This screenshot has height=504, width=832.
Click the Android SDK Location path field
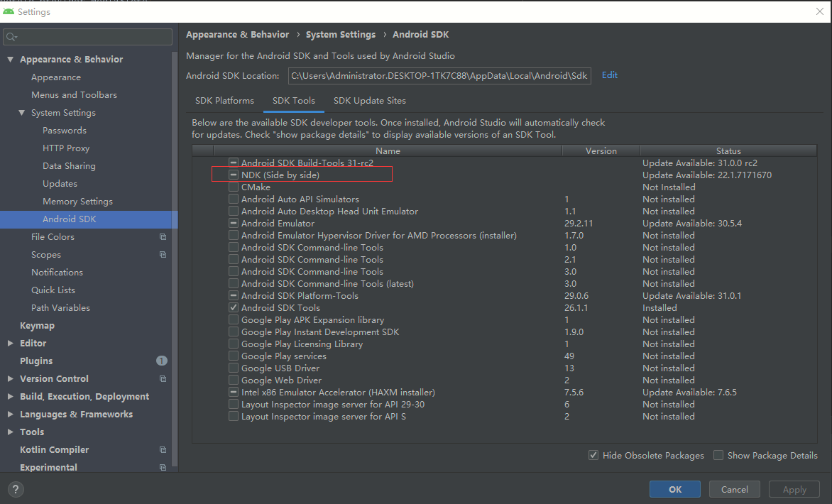(439, 76)
